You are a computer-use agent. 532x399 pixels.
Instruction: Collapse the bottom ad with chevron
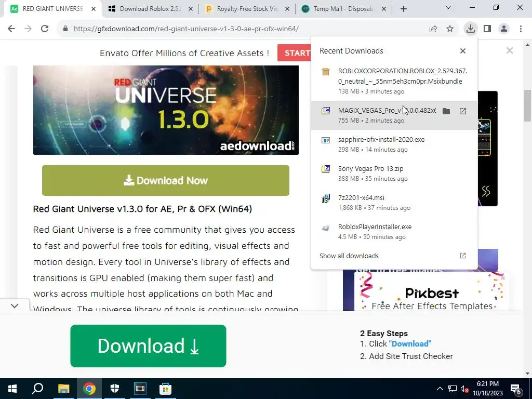(x=14, y=305)
